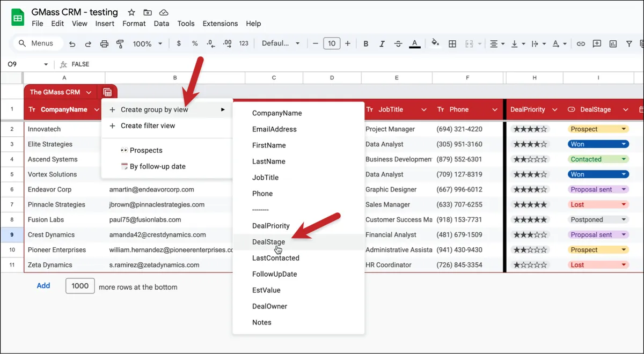Toggle Italic formatting
The width and height of the screenshot is (644, 354).
pyautogui.click(x=382, y=44)
